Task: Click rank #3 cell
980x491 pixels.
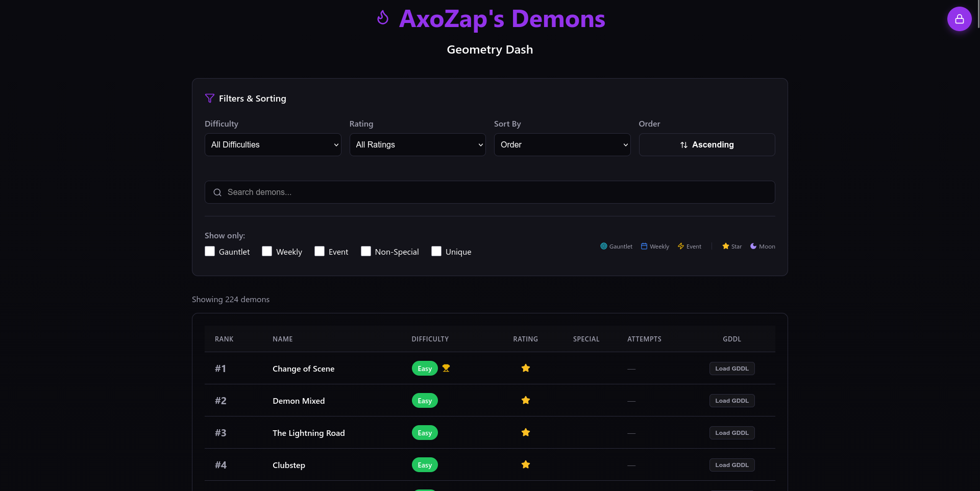Action: pos(220,433)
